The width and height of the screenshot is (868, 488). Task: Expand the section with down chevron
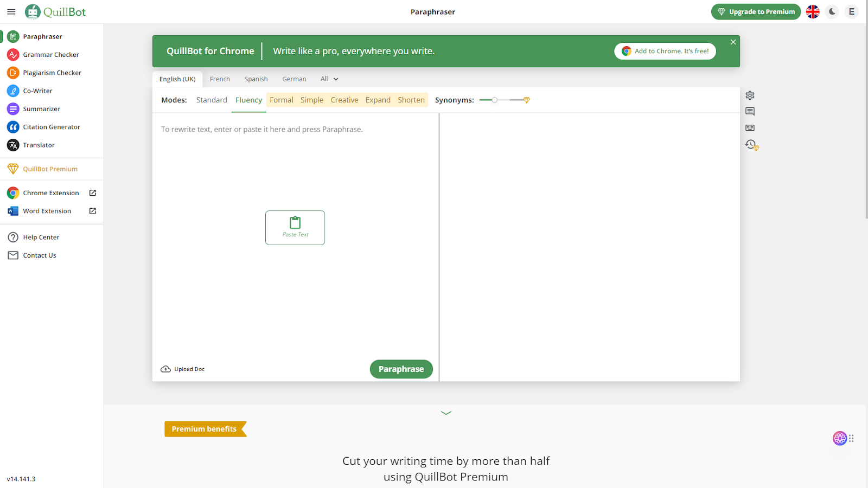pos(446,413)
